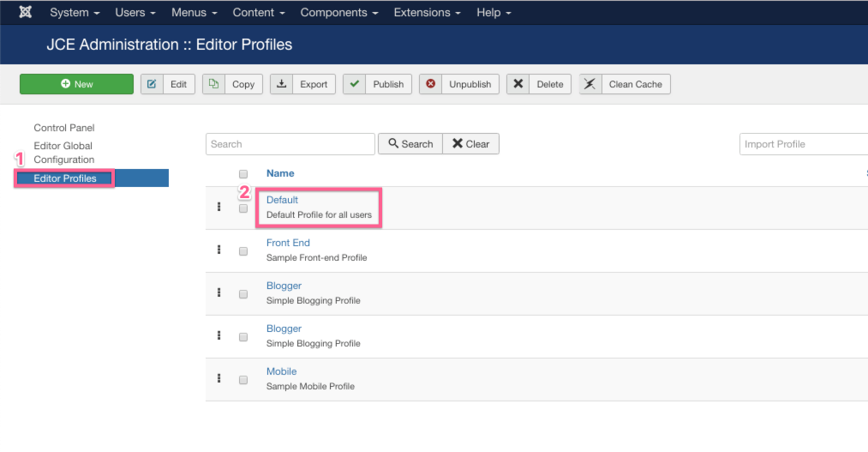Click the Clear button label
Viewport: 868px width, 452px height.
click(x=477, y=144)
